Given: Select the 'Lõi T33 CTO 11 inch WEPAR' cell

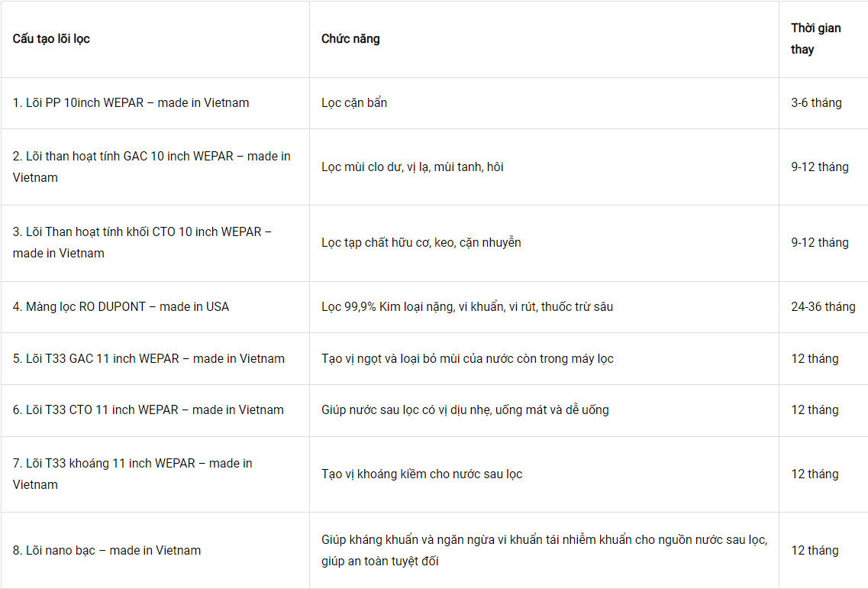Looking at the screenshot, I should pos(148,410).
